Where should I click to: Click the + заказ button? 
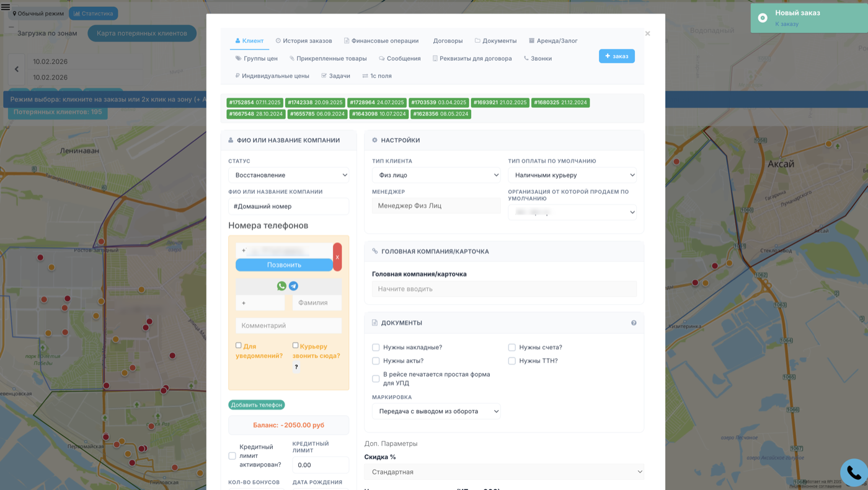click(x=616, y=56)
